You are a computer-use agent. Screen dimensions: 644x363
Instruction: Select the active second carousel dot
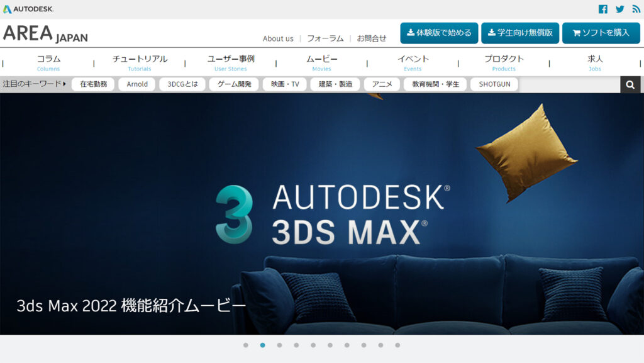[262, 345]
